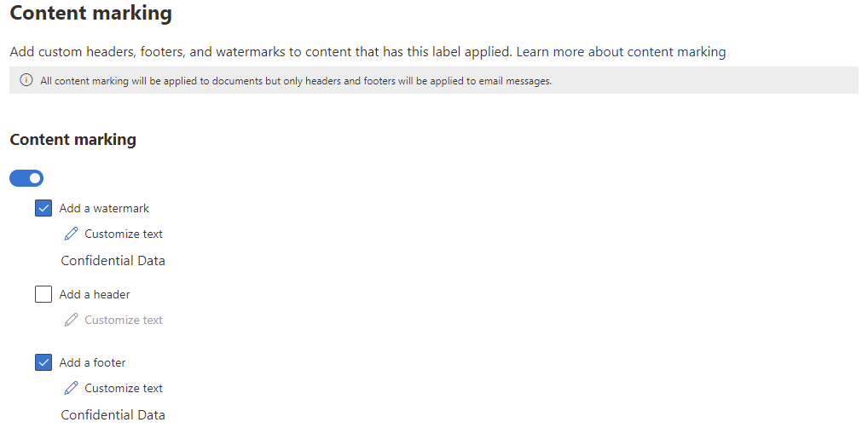Uncheck the Add a watermark checkbox

point(43,208)
